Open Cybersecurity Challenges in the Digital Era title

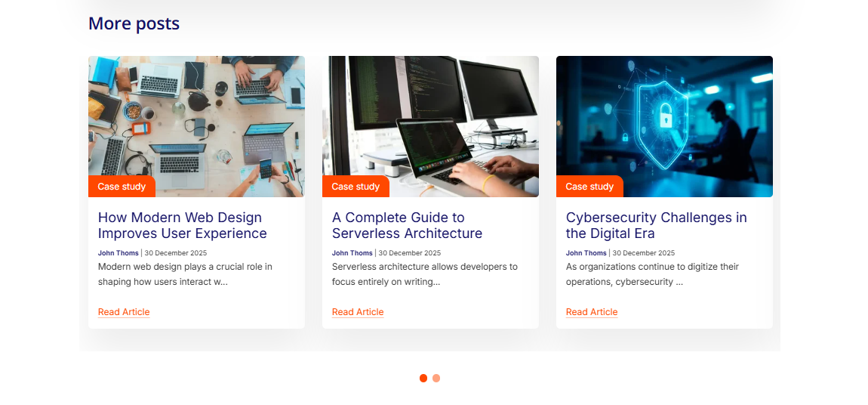click(x=657, y=225)
